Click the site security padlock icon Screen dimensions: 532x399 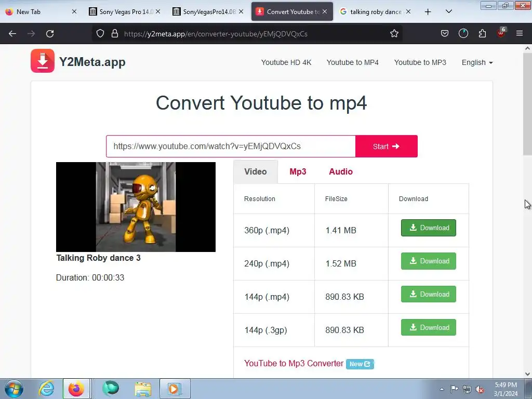pos(115,34)
